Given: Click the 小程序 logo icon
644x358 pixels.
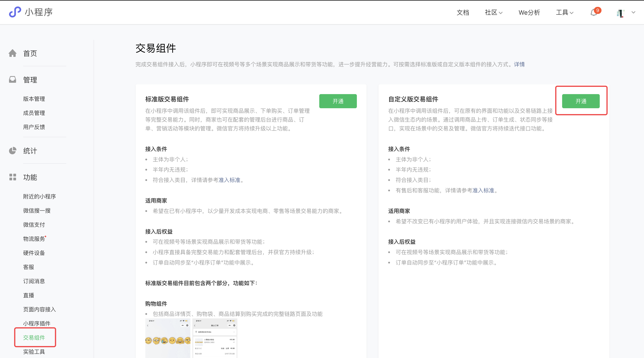Looking at the screenshot, I should point(15,12).
